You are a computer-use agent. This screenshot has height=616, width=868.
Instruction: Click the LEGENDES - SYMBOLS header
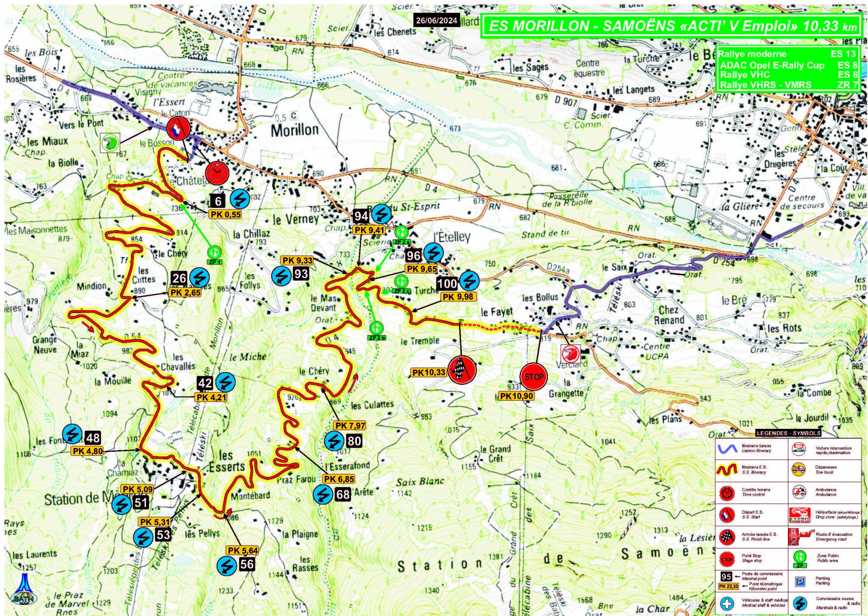click(789, 433)
